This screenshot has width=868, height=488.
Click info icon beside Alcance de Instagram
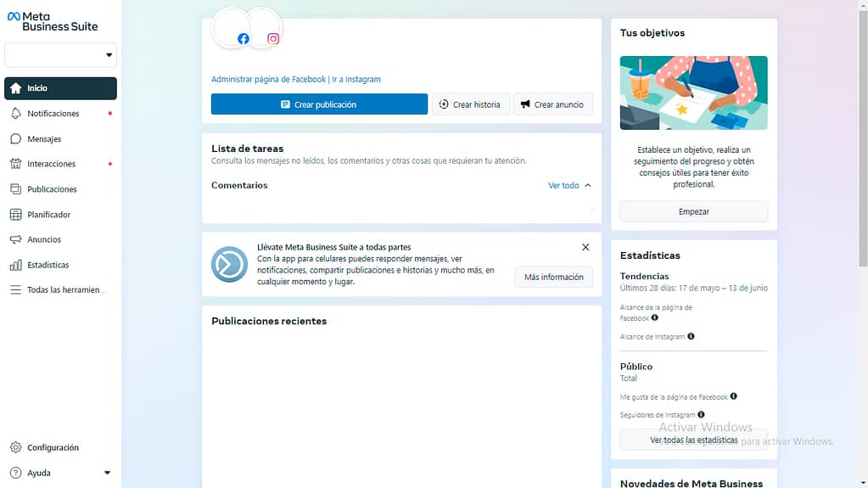(691, 336)
